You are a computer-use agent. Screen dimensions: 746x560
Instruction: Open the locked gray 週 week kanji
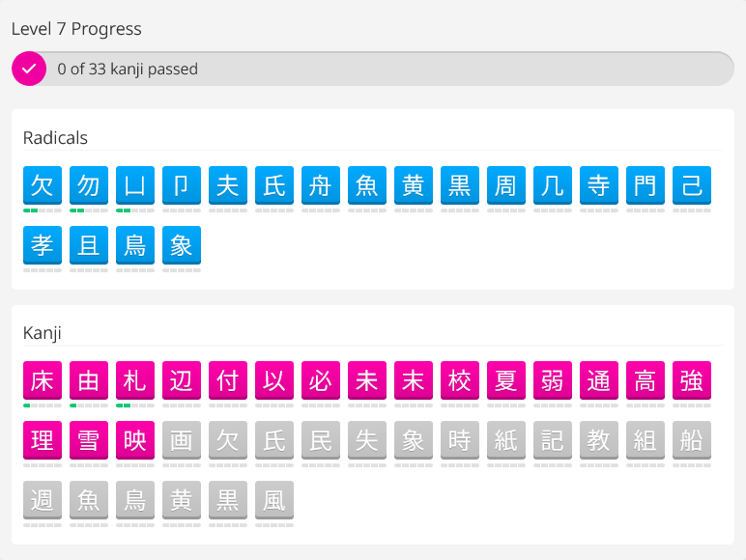point(43,500)
